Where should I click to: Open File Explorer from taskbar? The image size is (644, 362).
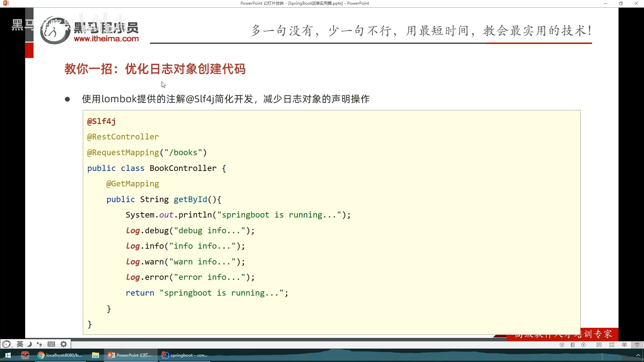tap(96, 355)
